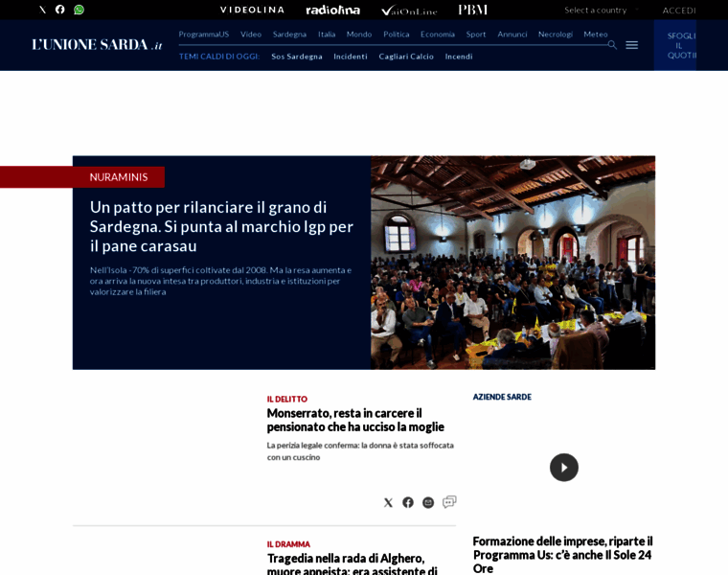
Task: Read the Monserrato pensioner headline article
Action: coord(355,420)
